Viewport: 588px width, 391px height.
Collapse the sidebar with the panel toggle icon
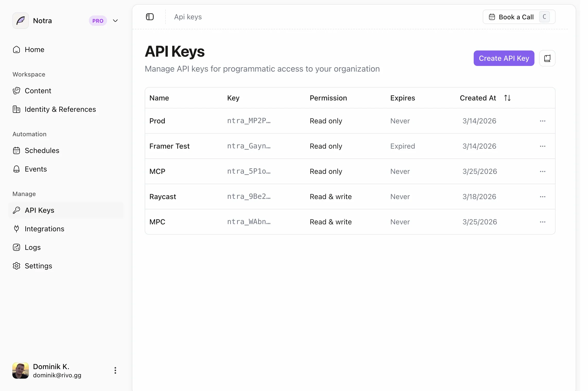point(150,16)
